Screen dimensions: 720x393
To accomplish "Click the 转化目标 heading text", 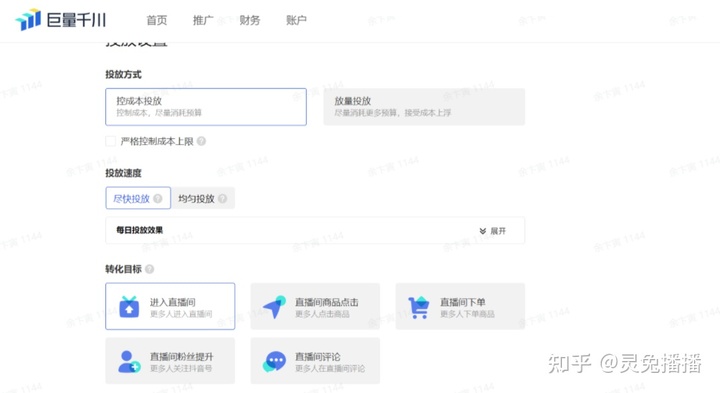I will [x=124, y=269].
